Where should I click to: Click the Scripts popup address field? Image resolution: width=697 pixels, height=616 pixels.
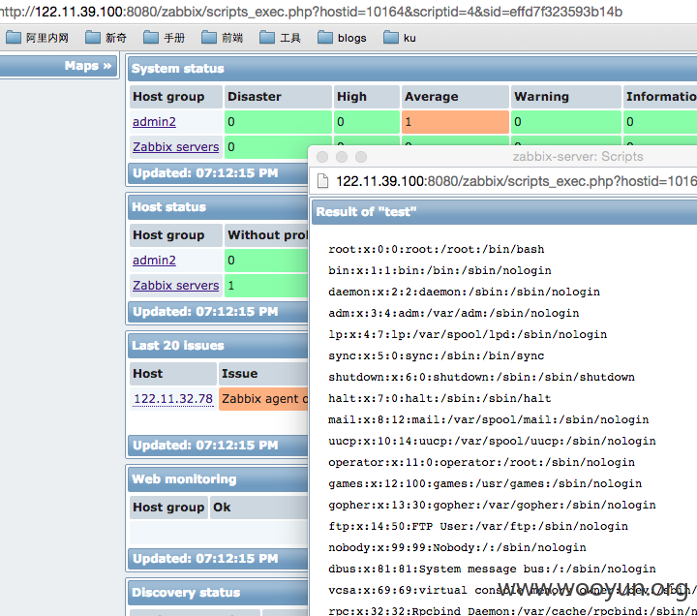tap(516, 181)
